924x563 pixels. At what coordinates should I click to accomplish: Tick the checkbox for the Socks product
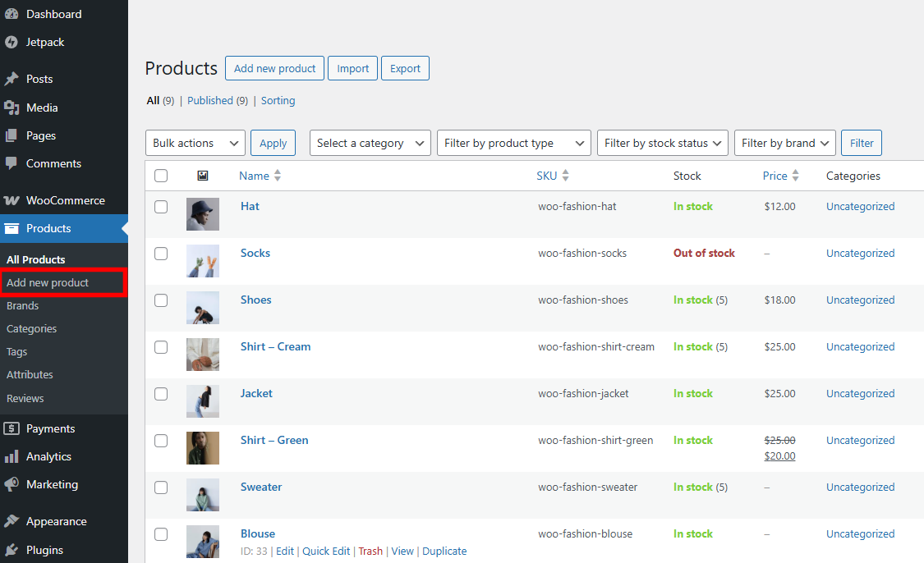[161, 254]
